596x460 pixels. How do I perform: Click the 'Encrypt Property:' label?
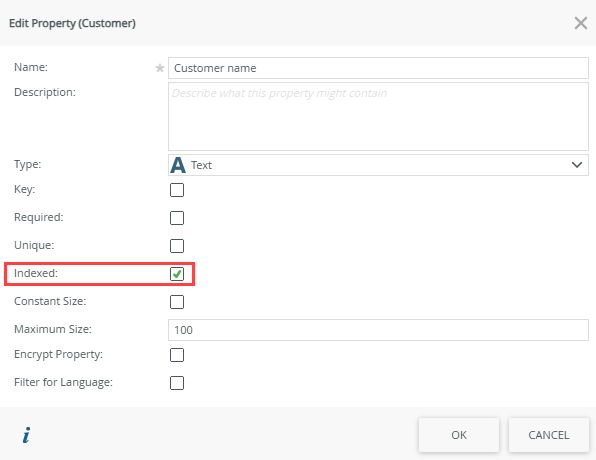coord(59,354)
